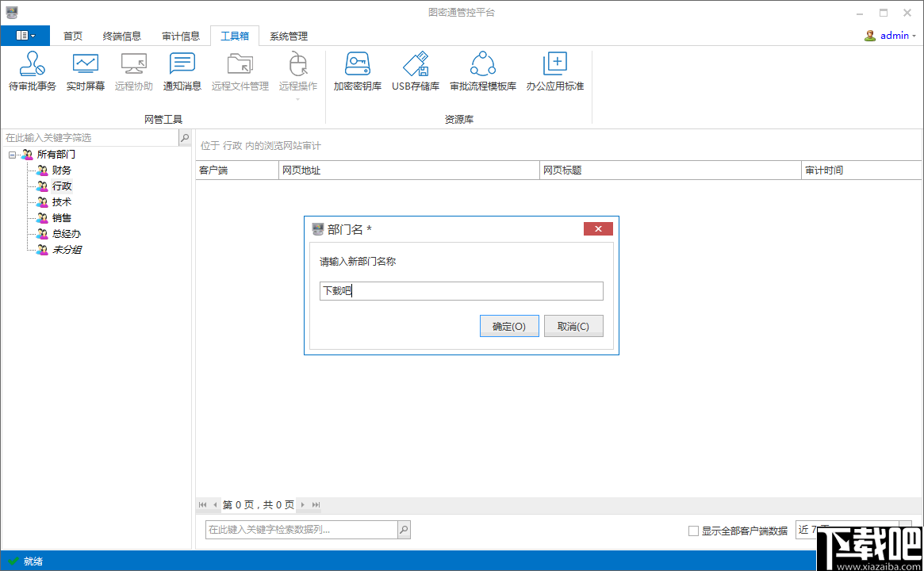Open 远程文件管理 remote file manager
The width and height of the screenshot is (924, 571).
pos(240,71)
